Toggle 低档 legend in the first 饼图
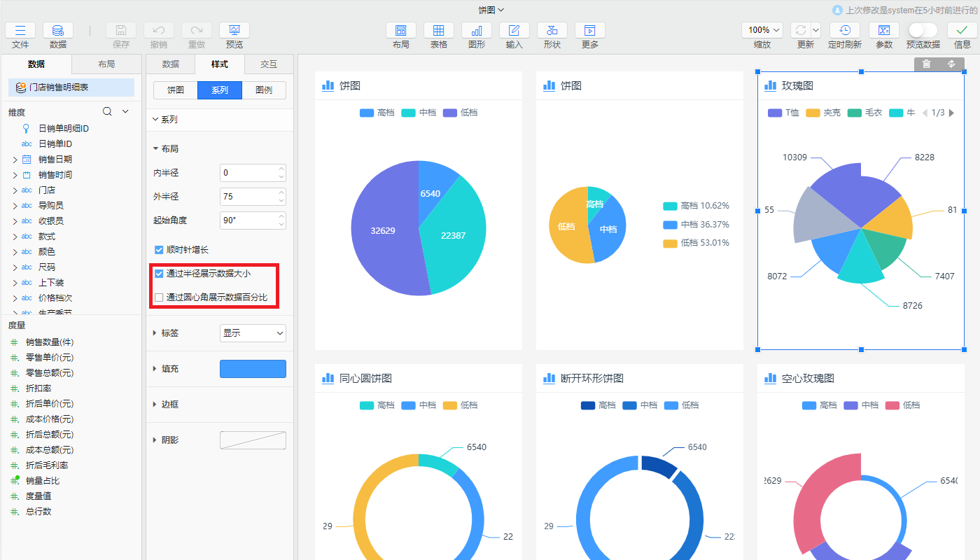This screenshot has width=980, height=560. point(461,113)
